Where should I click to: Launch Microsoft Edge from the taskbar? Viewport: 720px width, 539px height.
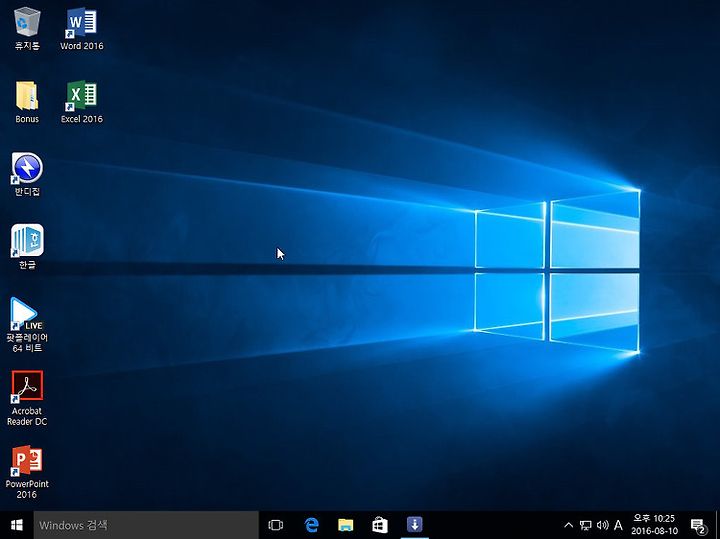coord(311,525)
